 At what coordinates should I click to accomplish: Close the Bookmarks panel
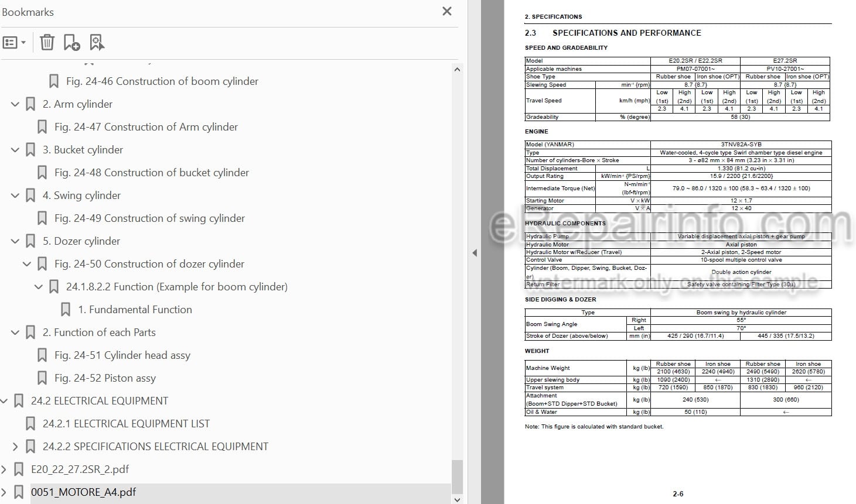(x=446, y=11)
